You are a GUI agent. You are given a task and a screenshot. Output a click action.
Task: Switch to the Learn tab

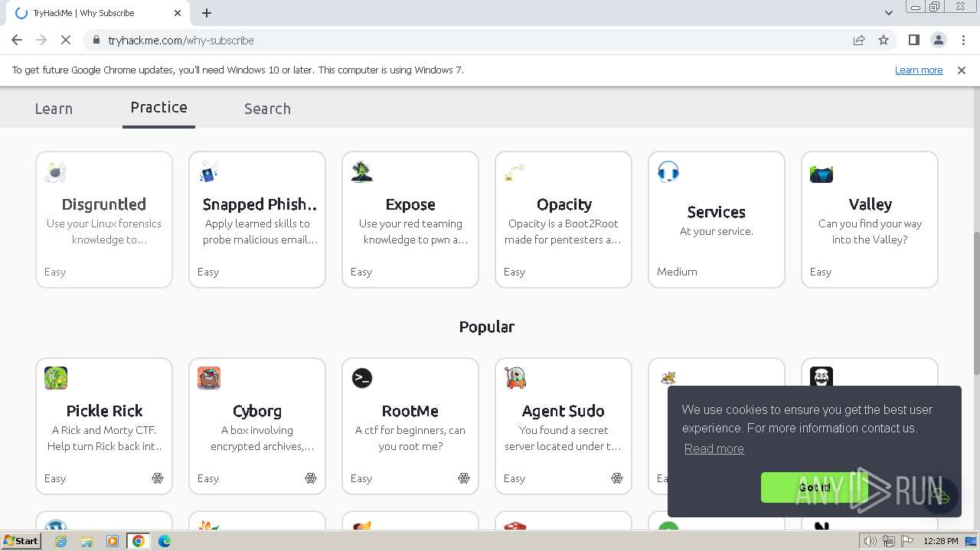pos(54,109)
